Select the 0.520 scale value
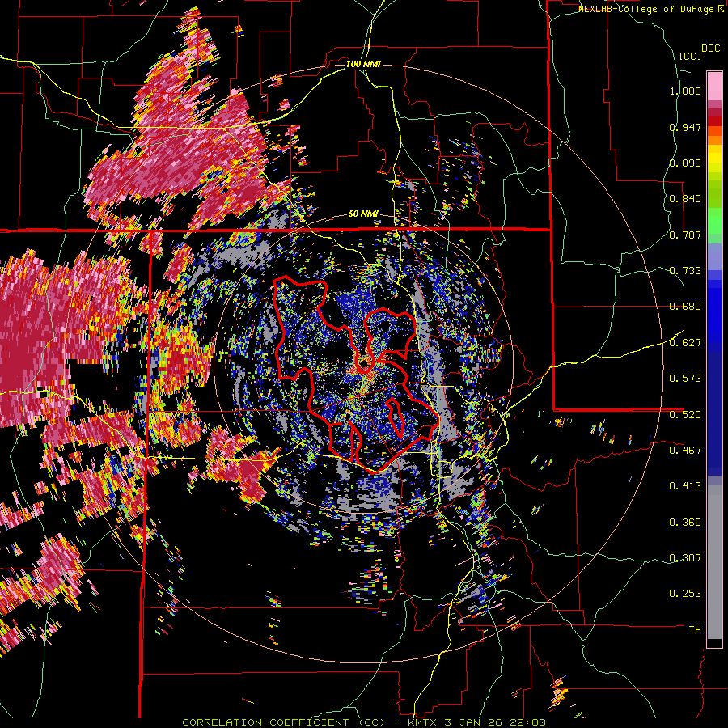This screenshot has width=728, height=728. point(685,415)
